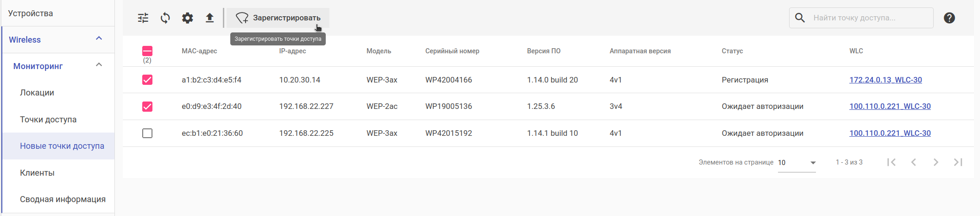Image resolution: width=980 pixels, height=216 pixels.
Task: Collapse the Мониторинг submenu
Action: [x=99, y=65]
